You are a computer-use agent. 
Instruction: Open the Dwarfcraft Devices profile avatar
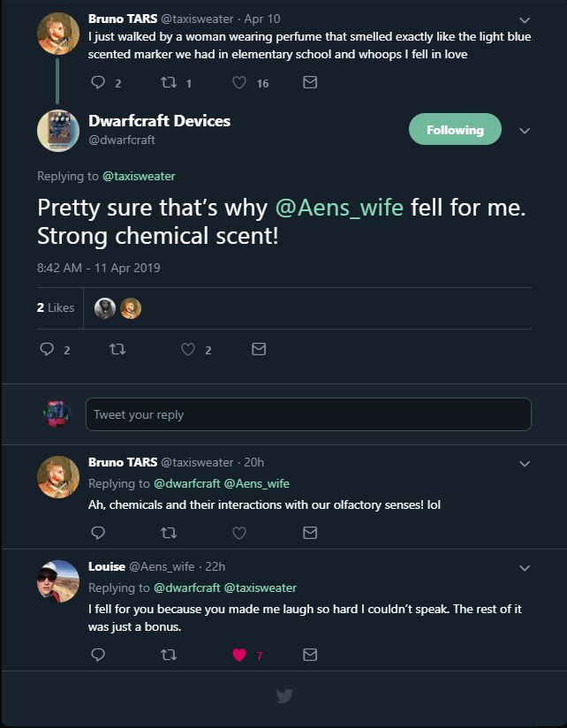[x=58, y=131]
